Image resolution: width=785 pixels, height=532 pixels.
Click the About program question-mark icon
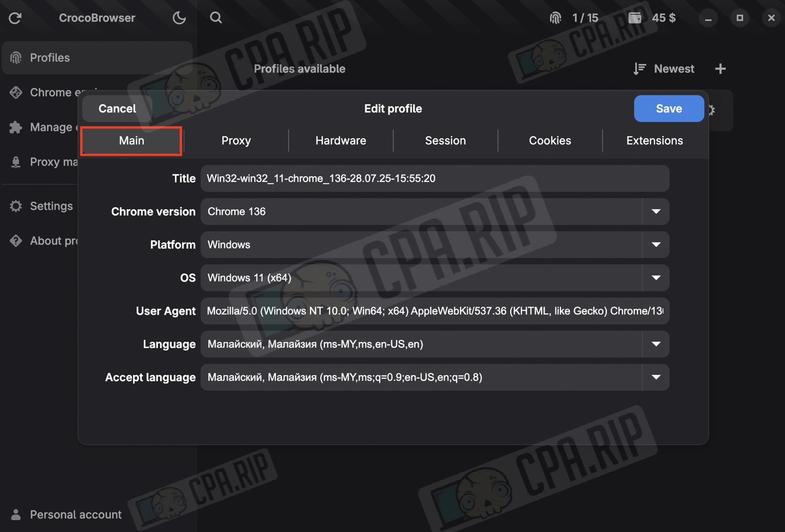[16, 241]
